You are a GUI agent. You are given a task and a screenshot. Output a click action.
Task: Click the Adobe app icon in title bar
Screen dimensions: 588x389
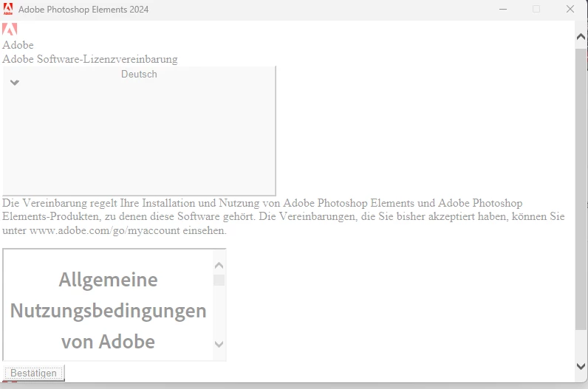coord(8,9)
